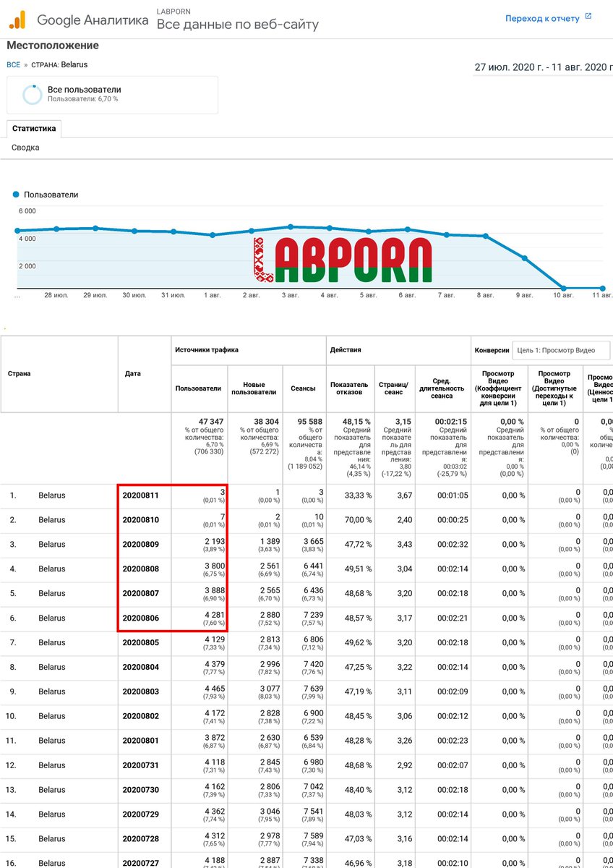This screenshot has height=868, width=613.
Task: Click the Google Analytics logo icon
Action: [18, 20]
